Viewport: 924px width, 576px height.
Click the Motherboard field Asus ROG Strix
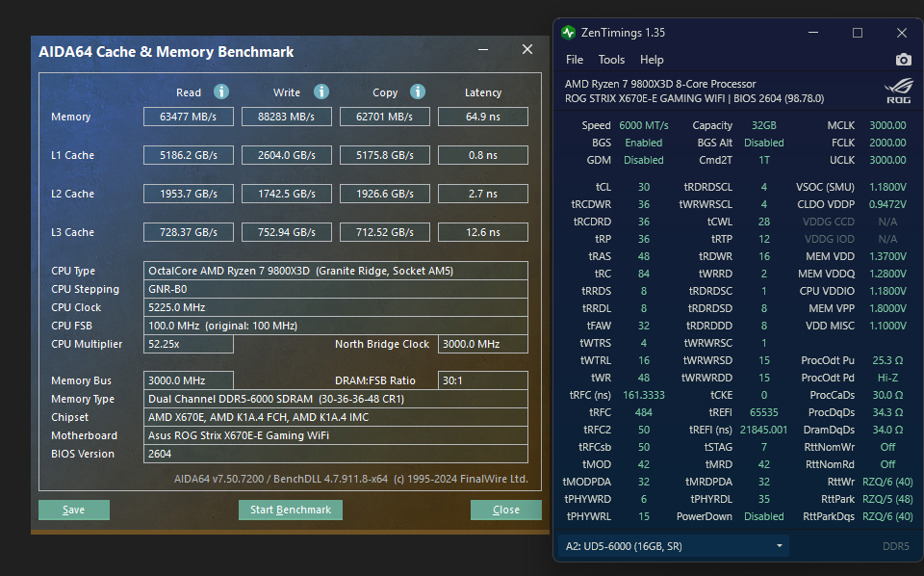335,435
